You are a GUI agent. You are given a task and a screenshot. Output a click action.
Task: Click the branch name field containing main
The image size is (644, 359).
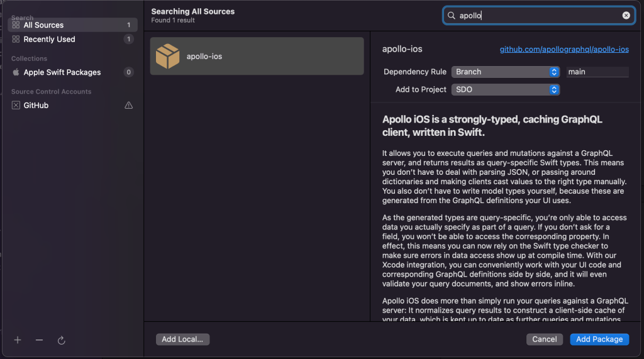click(x=597, y=72)
